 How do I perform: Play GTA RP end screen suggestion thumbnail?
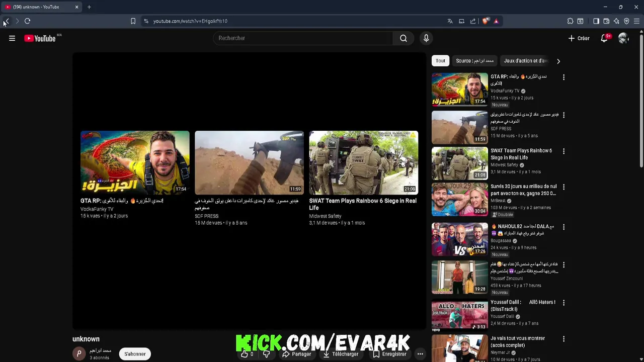click(135, 163)
